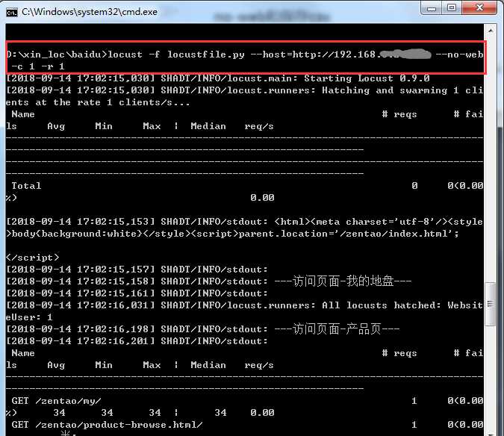Click 'Starting Locust 0.9.0' log text

[x=367, y=78]
